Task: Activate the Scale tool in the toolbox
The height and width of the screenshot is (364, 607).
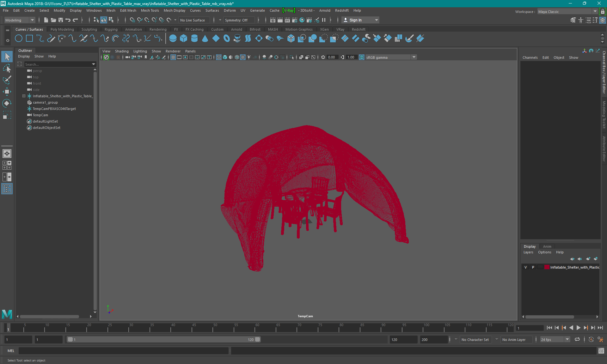Action: [7, 115]
